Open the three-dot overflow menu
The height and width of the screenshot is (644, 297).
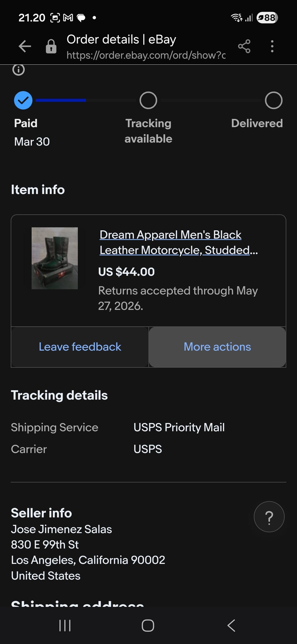tap(272, 46)
